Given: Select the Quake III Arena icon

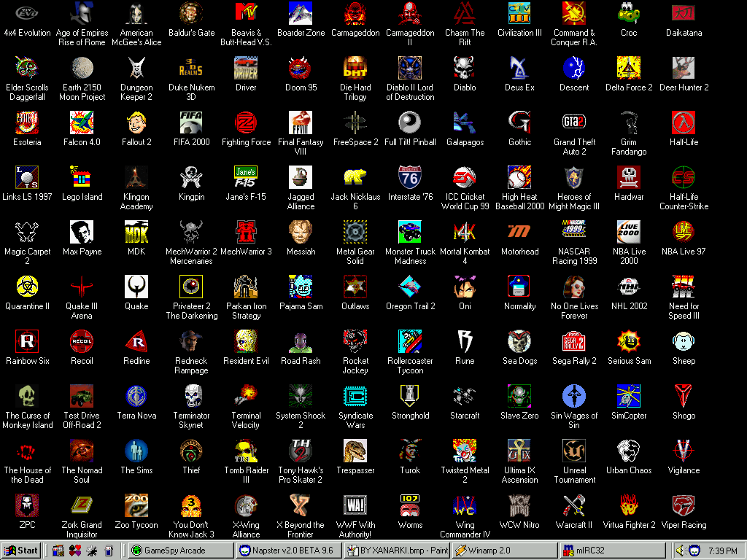Looking at the screenshot, I should 82,287.
